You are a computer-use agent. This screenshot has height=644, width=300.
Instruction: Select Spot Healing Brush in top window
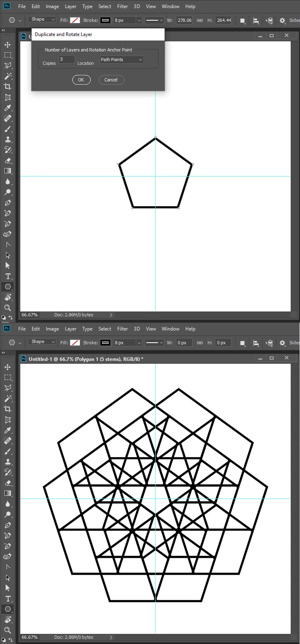[8, 118]
